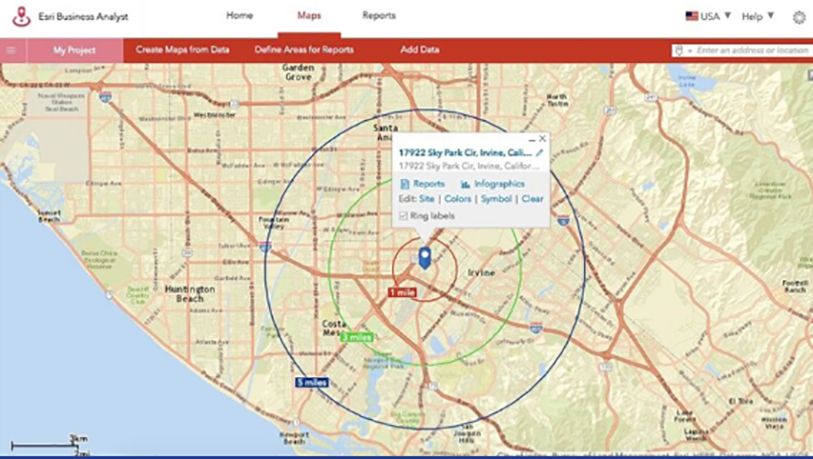The height and width of the screenshot is (459, 813).
Task: Click the Irvine city label on map
Action: 481,273
